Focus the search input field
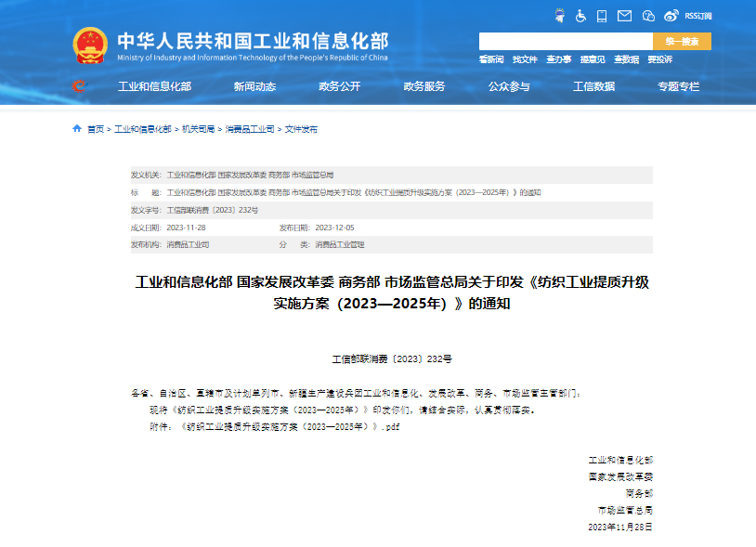The image size is (756, 547). coord(565,42)
